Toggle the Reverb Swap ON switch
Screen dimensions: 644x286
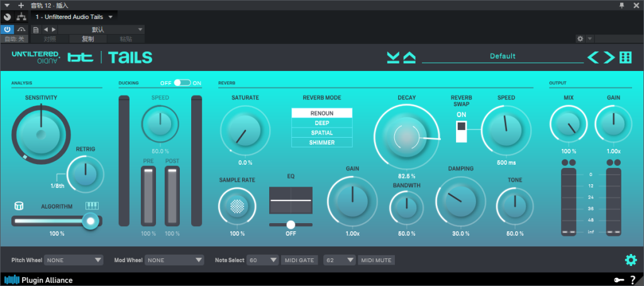tap(462, 131)
